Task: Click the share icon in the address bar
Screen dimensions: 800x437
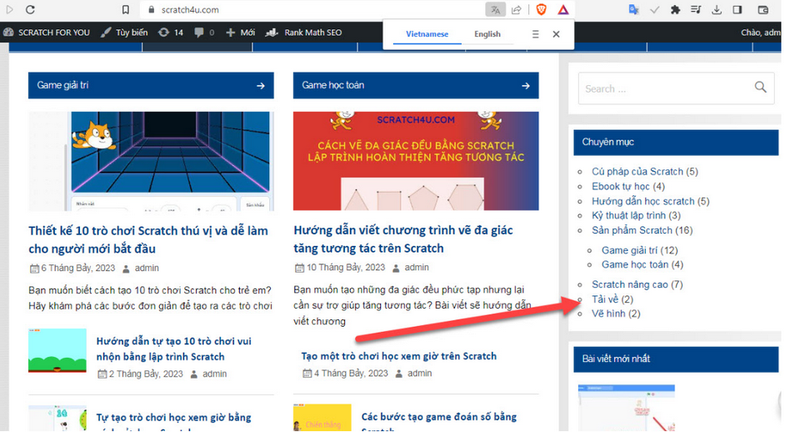Action: point(516,10)
